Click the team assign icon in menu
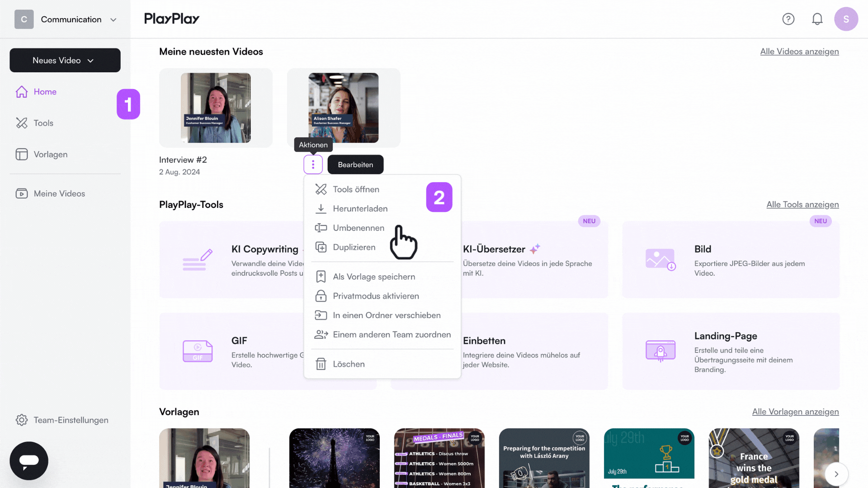This screenshot has width=868, height=488. [321, 334]
